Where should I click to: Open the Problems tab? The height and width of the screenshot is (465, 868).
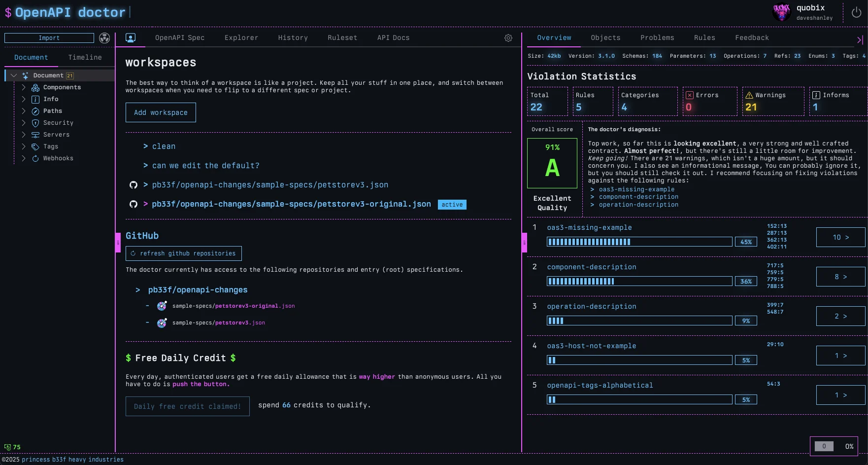pyautogui.click(x=658, y=37)
